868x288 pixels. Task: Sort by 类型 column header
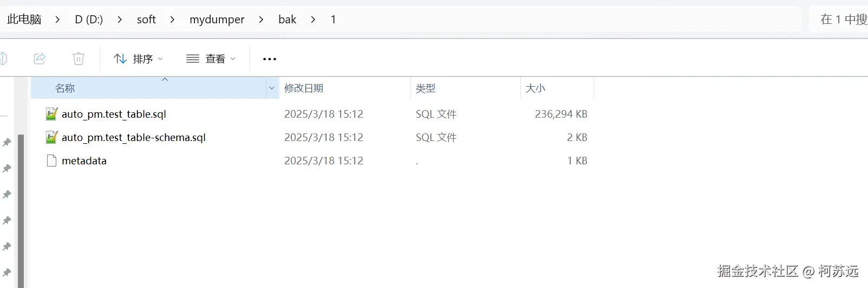(x=426, y=88)
